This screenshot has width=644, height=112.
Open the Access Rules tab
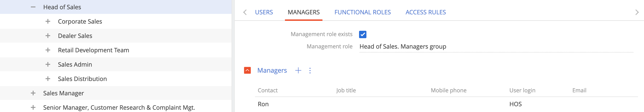click(x=426, y=12)
